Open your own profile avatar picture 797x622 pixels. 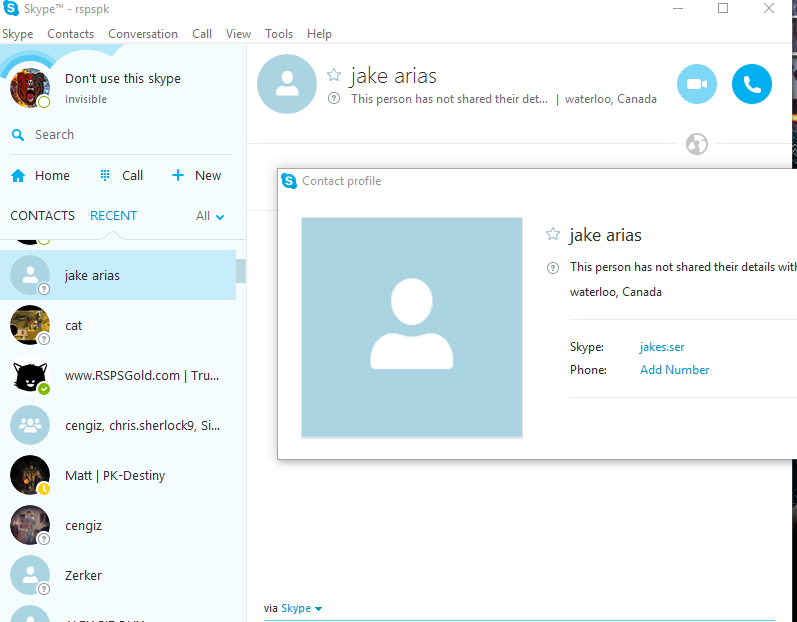point(29,88)
